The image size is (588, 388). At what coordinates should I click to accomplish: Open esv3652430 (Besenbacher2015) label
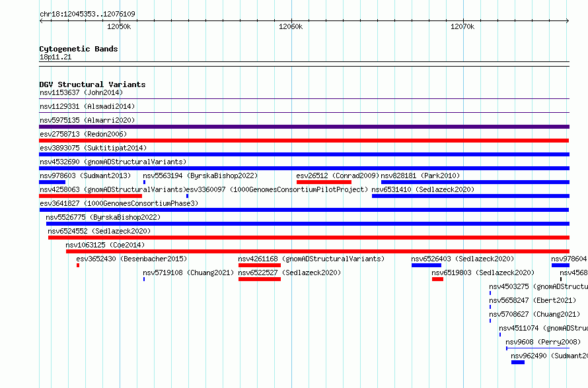pyautogui.click(x=131, y=259)
